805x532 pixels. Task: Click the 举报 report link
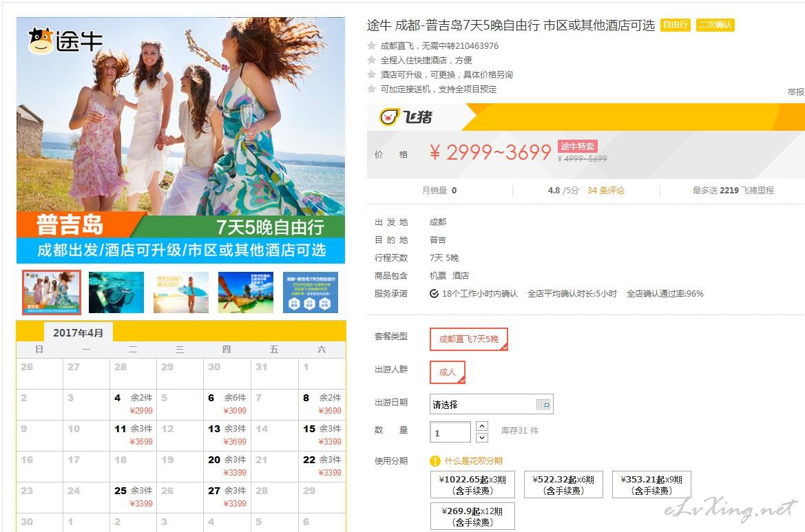click(796, 92)
